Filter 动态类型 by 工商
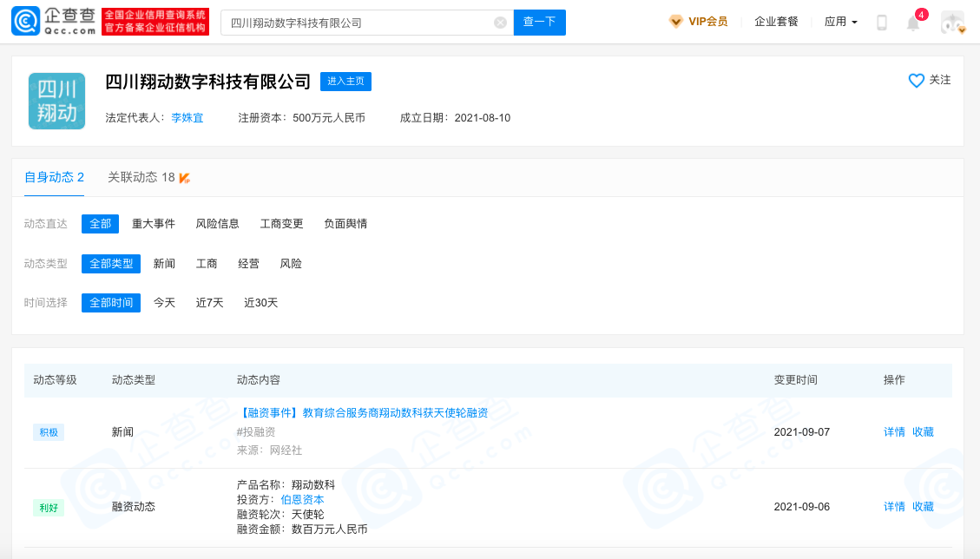980x559 pixels. click(207, 264)
